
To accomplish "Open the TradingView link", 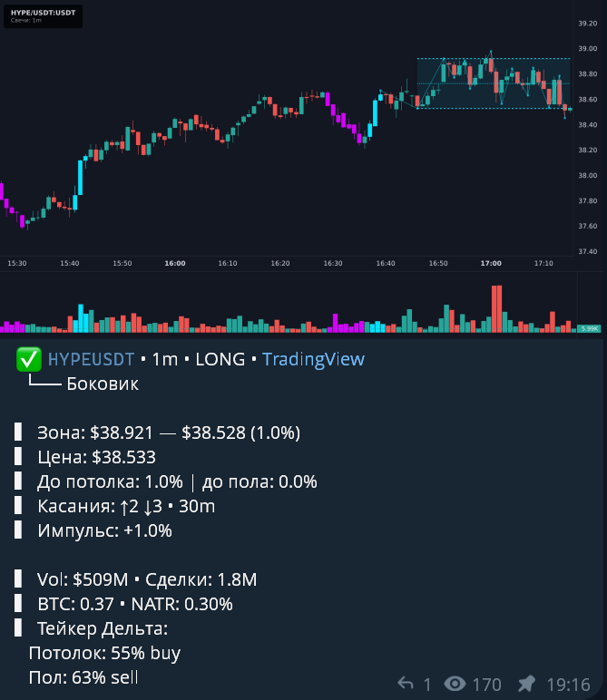I will pos(313,359).
